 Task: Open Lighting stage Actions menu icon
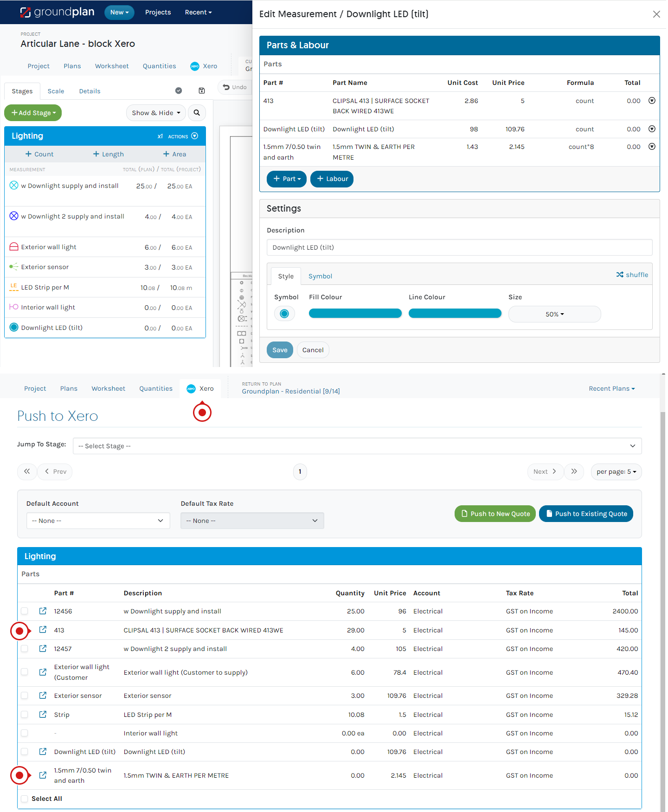[195, 136]
